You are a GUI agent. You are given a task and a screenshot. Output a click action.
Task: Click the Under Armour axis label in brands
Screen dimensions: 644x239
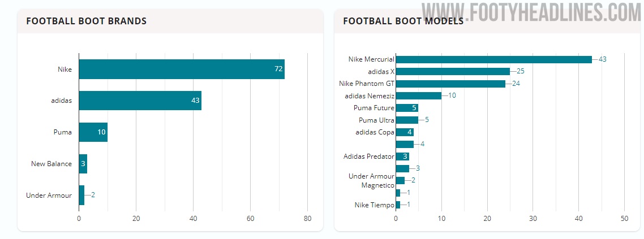49,195
